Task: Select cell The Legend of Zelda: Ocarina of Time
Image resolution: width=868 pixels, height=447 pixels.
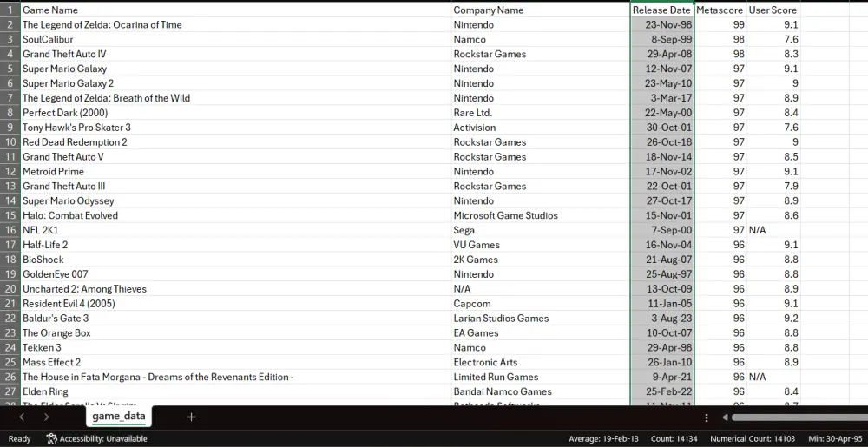Action: tap(236, 25)
